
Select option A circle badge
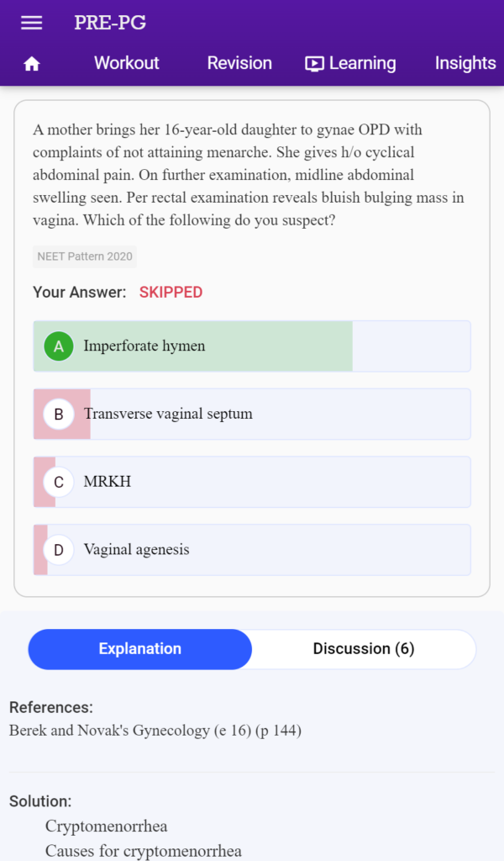[59, 346]
